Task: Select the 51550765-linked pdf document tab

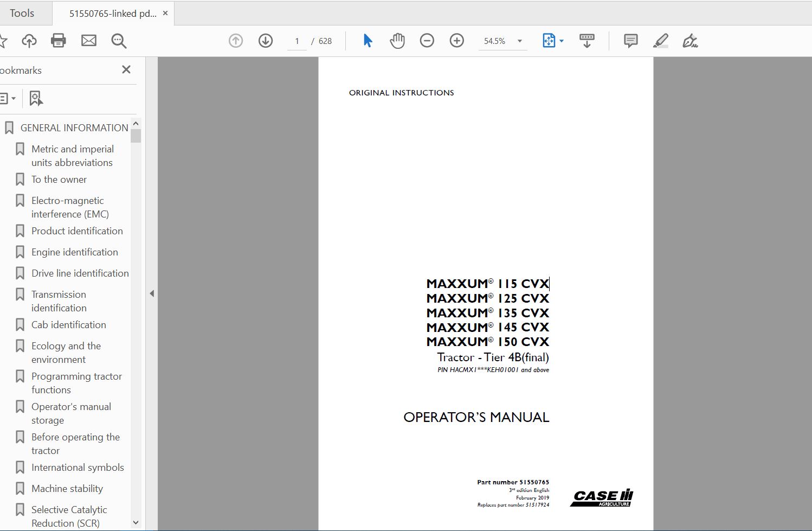Action: point(112,14)
